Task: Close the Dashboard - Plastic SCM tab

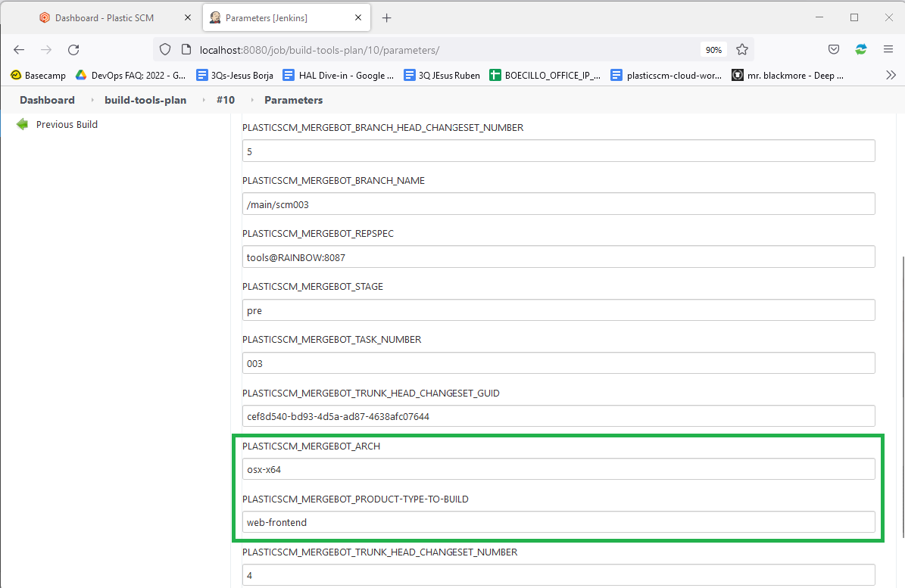Action: 188,17
